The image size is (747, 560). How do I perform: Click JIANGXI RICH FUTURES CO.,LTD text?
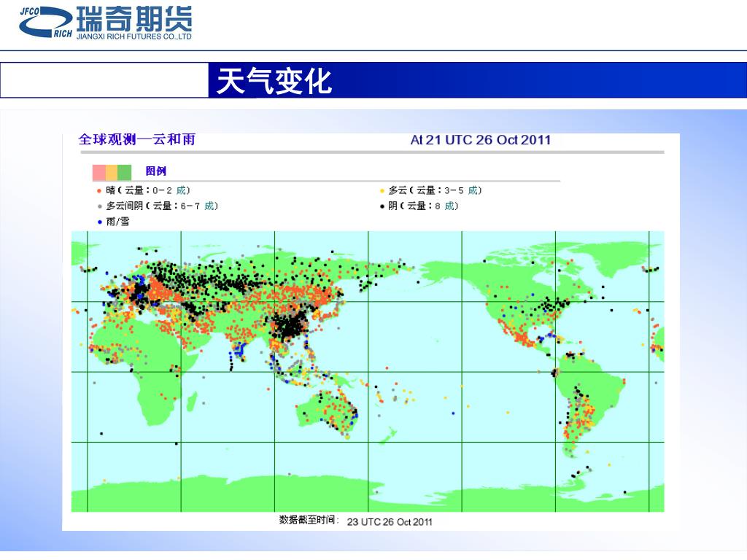pos(134,36)
